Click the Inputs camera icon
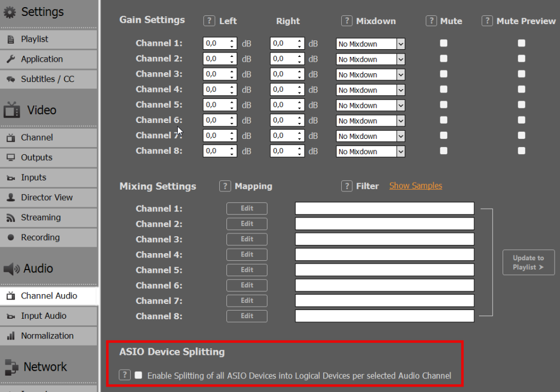The height and width of the screenshot is (392, 560). point(11,178)
